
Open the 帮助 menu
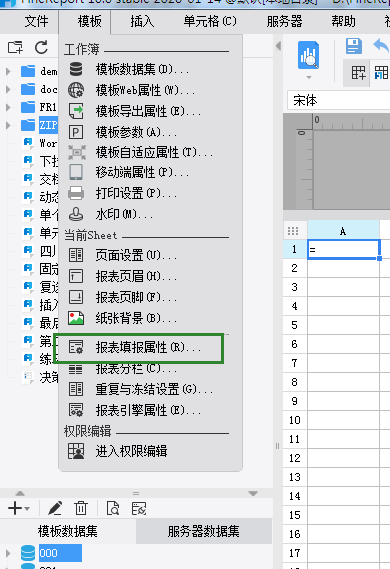[343, 21]
